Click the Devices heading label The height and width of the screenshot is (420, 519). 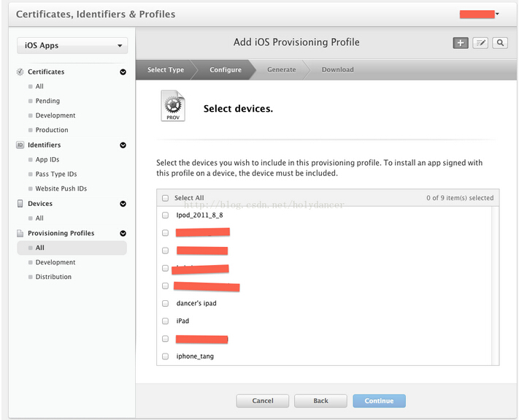pyautogui.click(x=40, y=204)
